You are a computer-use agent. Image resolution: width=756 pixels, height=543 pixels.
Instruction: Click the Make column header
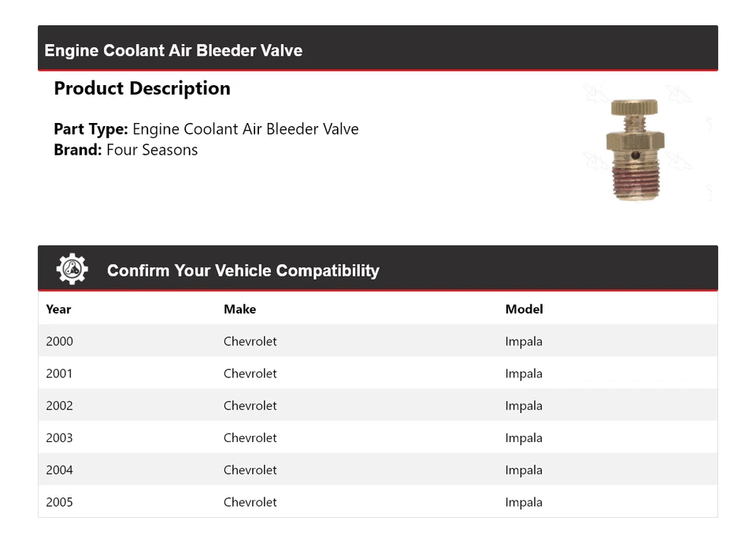pyautogui.click(x=239, y=309)
